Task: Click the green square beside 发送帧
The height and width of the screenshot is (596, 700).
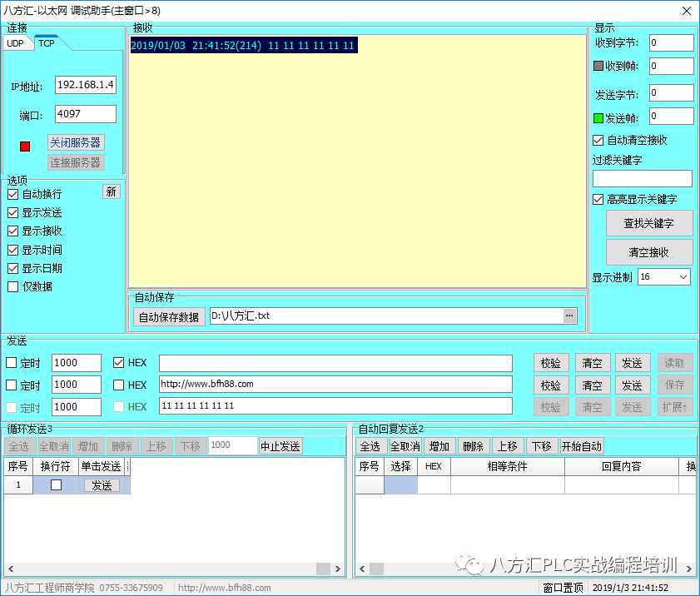Action: click(598, 117)
